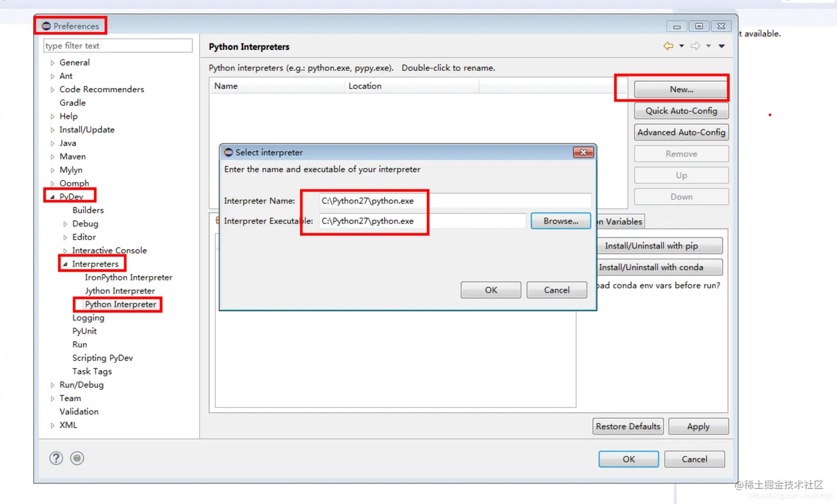Expand the XML tree node

(x=53, y=425)
